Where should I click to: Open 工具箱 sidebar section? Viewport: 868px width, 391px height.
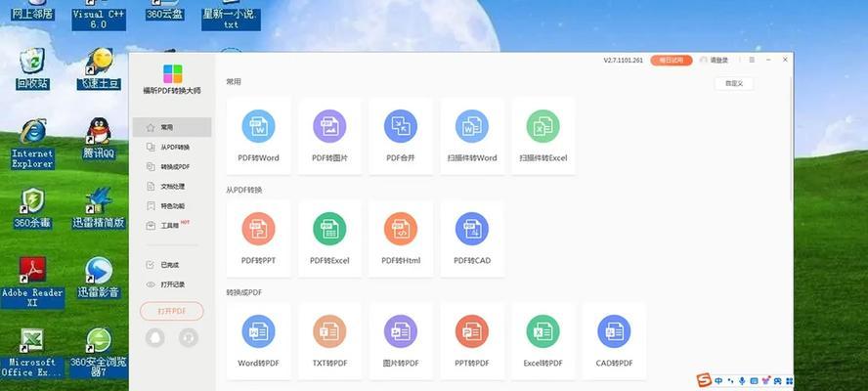[172, 226]
